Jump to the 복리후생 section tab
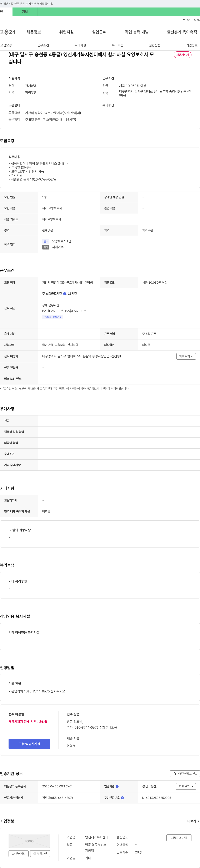This screenshot has height=868, width=200. (117, 45)
